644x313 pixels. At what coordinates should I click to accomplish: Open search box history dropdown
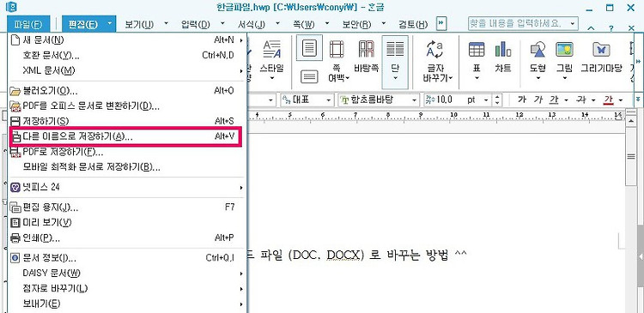pos(573,23)
